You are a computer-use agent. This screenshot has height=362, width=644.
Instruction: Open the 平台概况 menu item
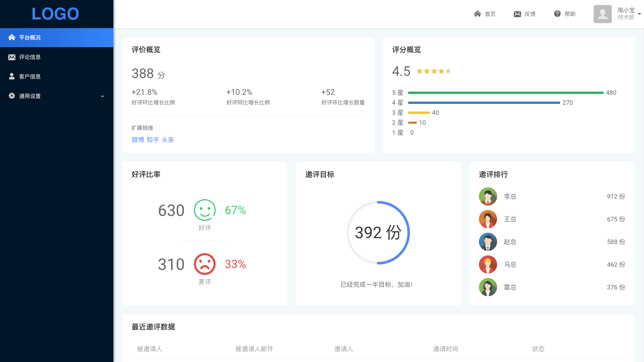(x=56, y=37)
